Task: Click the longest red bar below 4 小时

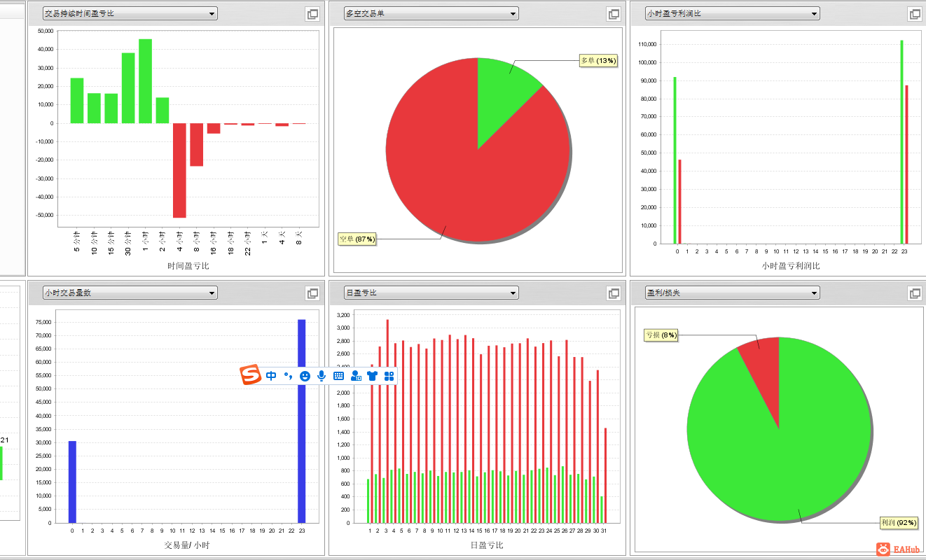Action: click(x=179, y=170)
